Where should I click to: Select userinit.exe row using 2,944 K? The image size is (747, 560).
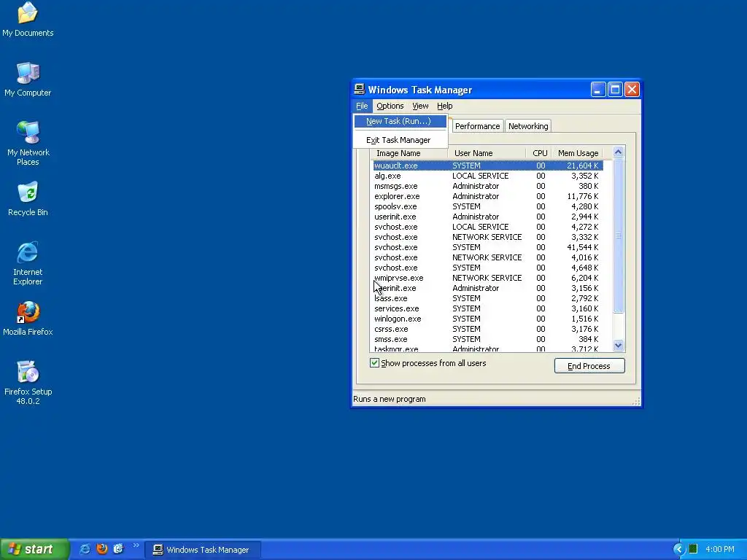[488, 217]
